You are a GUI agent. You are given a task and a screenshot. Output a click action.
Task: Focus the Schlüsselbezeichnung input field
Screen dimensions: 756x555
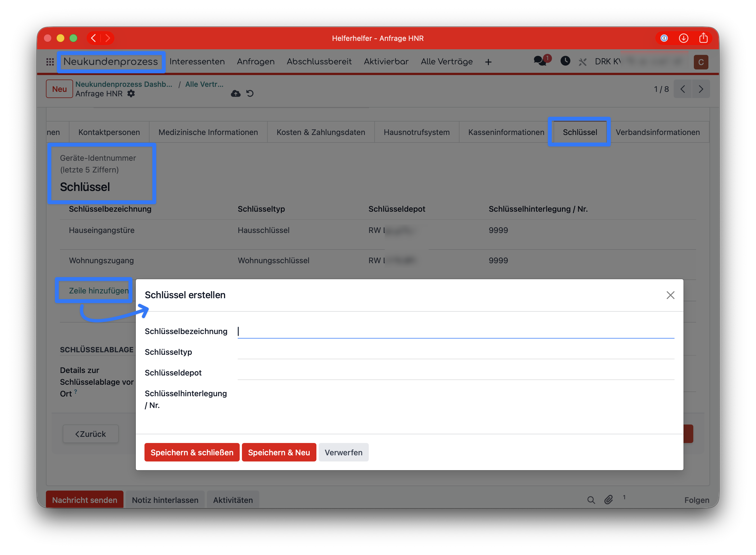(456, 332)
